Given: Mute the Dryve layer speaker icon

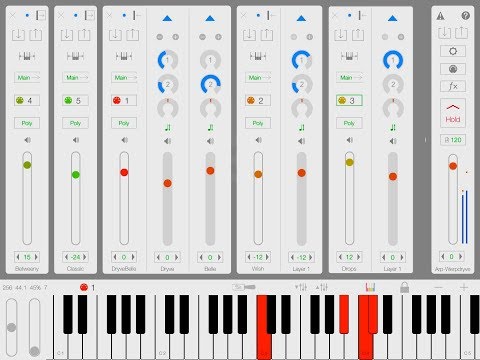Looking at the screenshot, I should tap(168, 141).
